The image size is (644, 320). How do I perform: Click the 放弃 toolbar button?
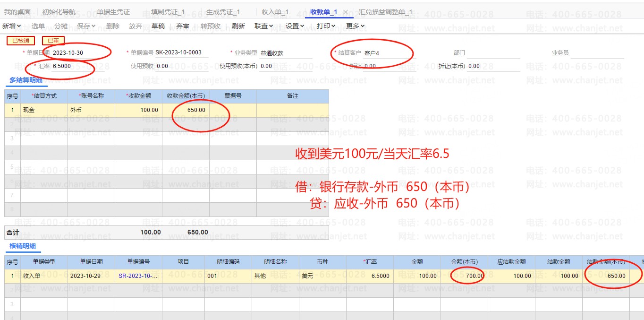coord(136,26)
